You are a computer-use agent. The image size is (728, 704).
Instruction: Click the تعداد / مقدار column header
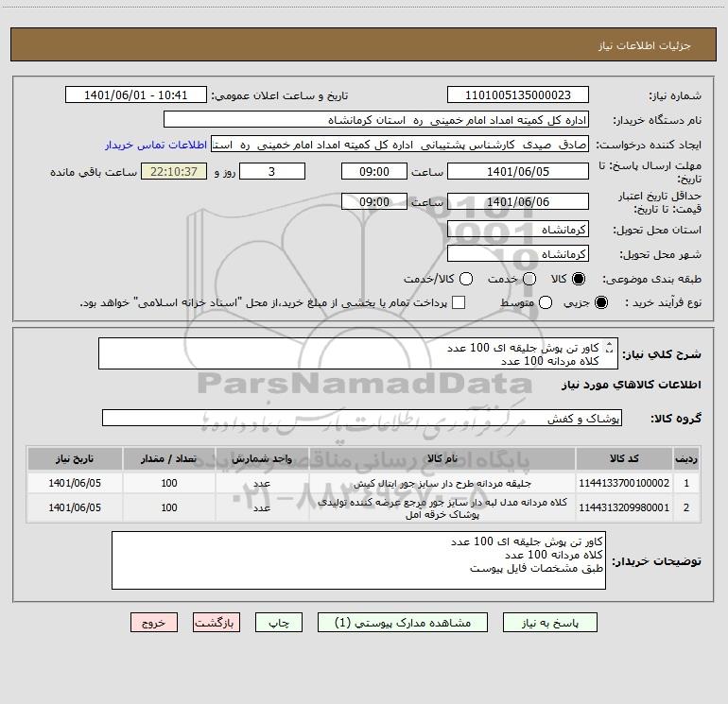(169, 458)
